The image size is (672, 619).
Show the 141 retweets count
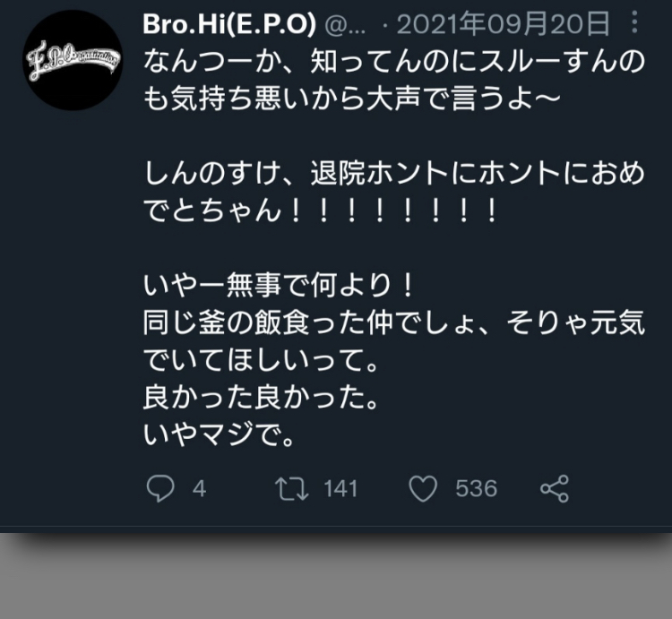[340, 489]
